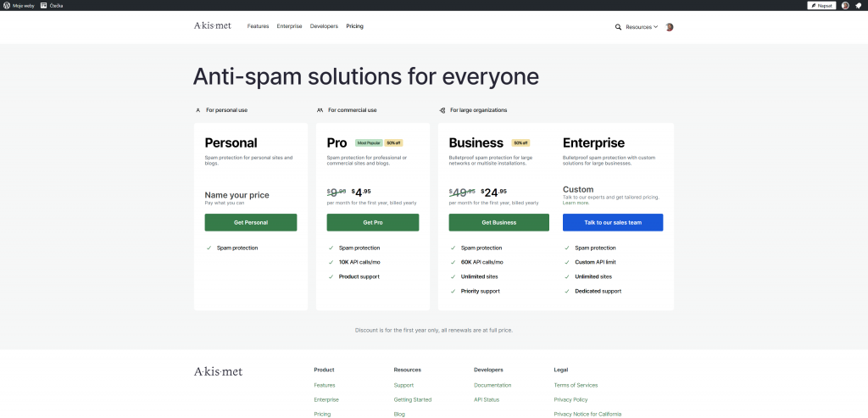Click the Business $24.95 price
868x418 pixels.
(494, 192)
